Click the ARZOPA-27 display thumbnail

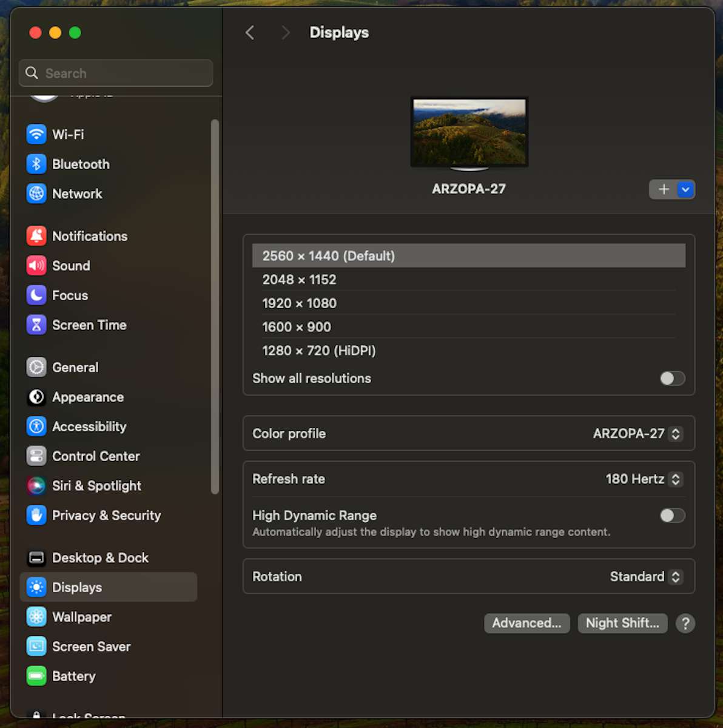tap(469, 132)
